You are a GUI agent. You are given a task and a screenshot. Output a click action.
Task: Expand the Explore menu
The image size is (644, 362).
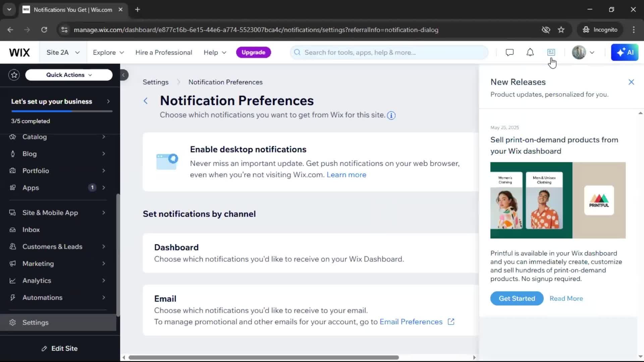[108, 52]
